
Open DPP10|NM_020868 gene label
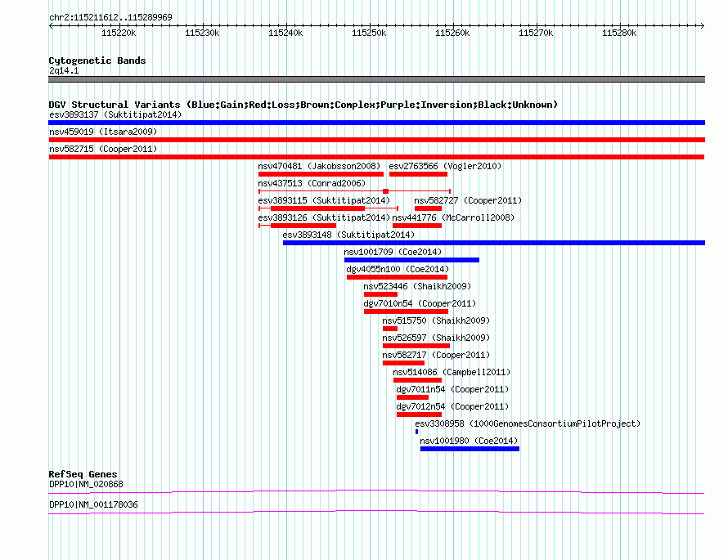(x=86, y=484)
